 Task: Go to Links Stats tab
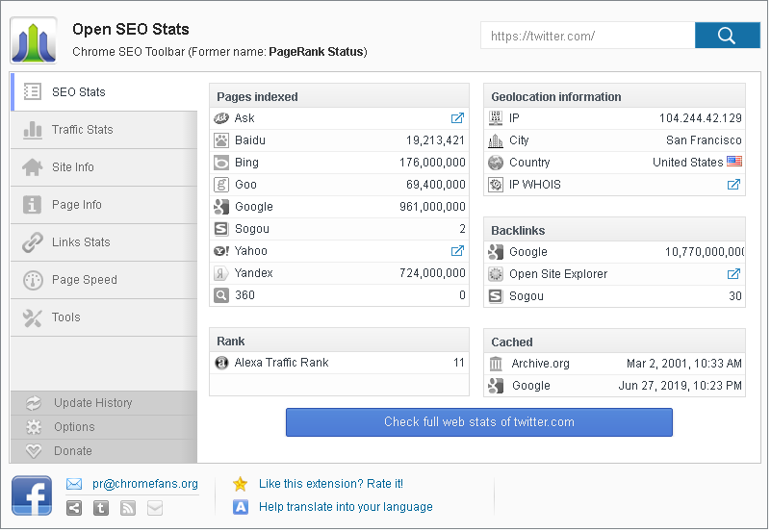click(x=104, y=242)
